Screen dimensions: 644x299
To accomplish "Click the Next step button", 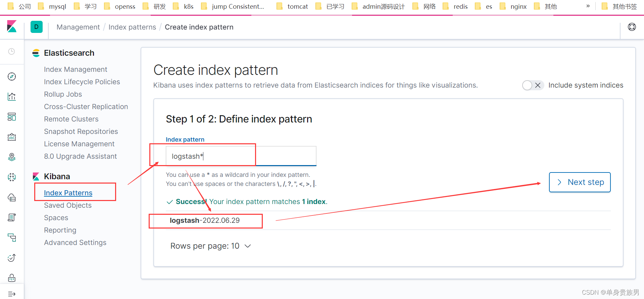I will [580, 182].
